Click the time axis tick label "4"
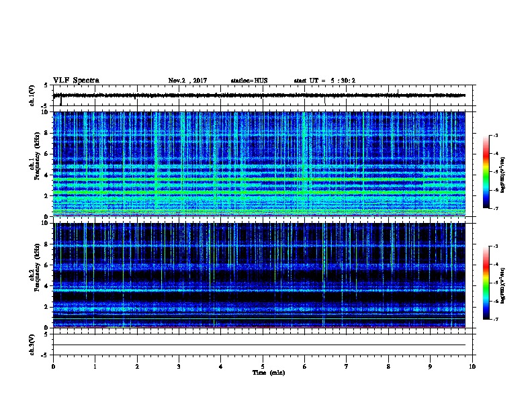This screenshot has width=532, height=411. [x=221, y=367]
